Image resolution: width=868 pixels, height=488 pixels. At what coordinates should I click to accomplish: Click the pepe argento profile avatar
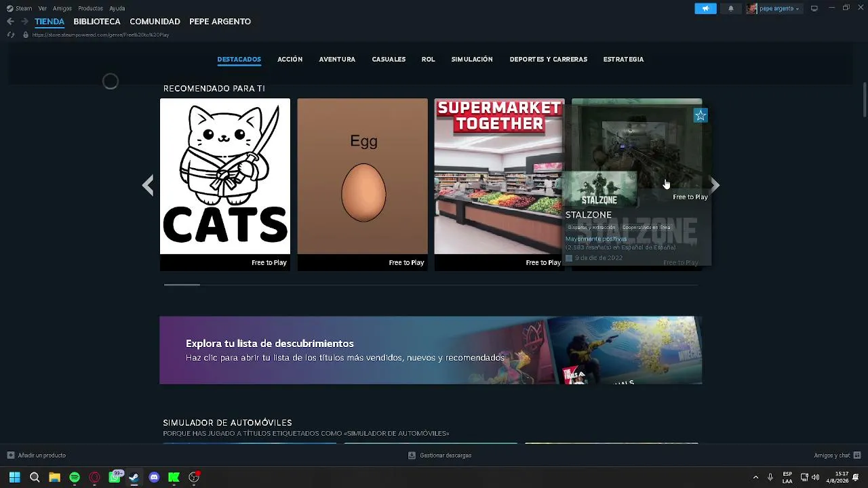(751, 9)
